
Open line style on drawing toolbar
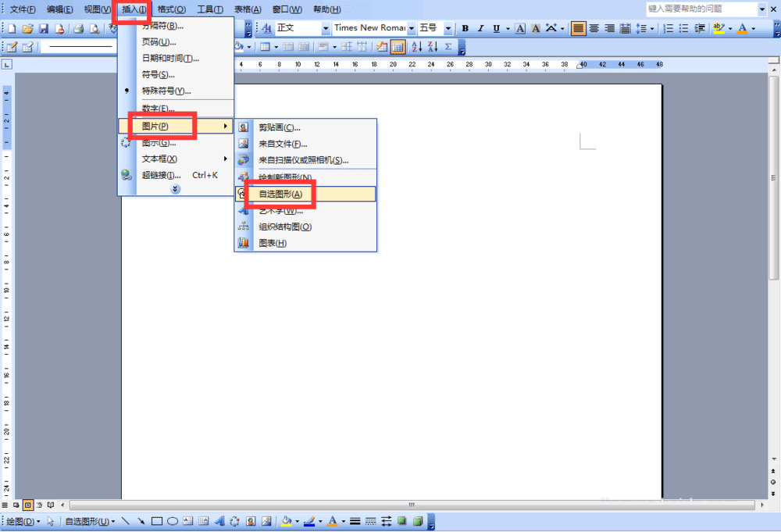point(355,521)
